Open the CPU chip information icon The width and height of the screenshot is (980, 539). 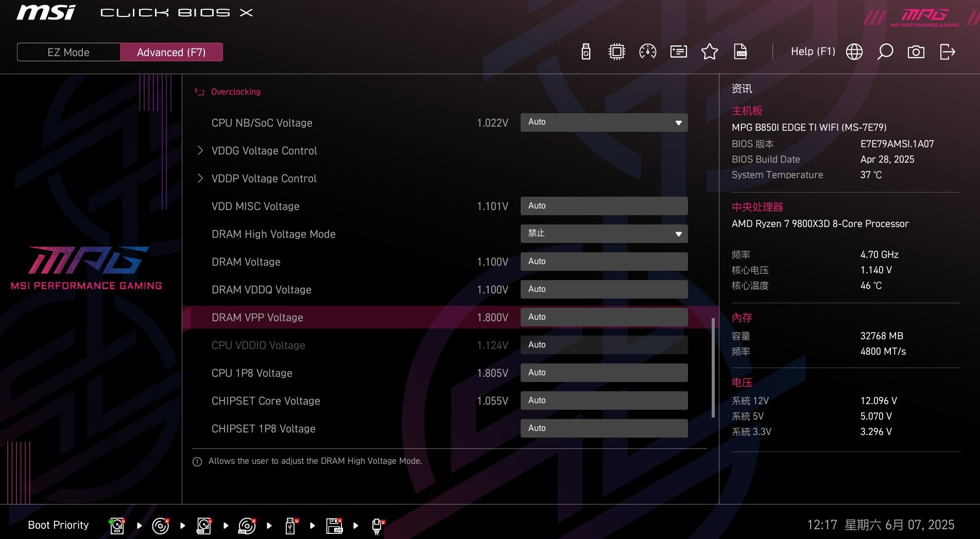click(x=616, y=51)
